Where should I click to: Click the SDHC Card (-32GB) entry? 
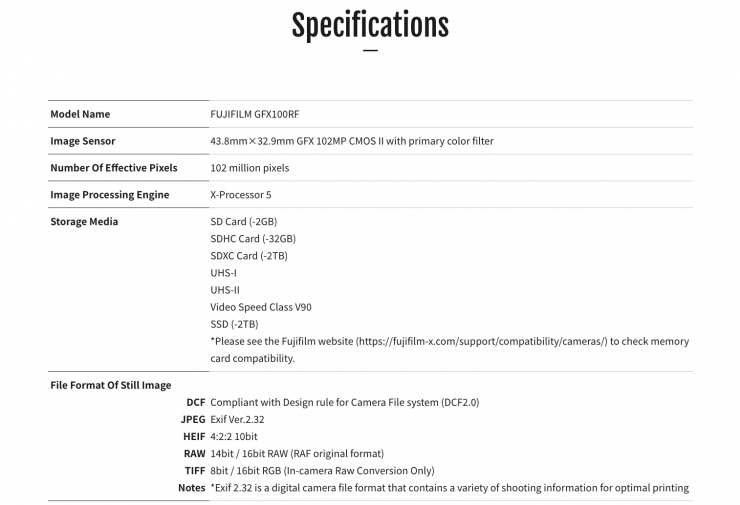point(252,239)
